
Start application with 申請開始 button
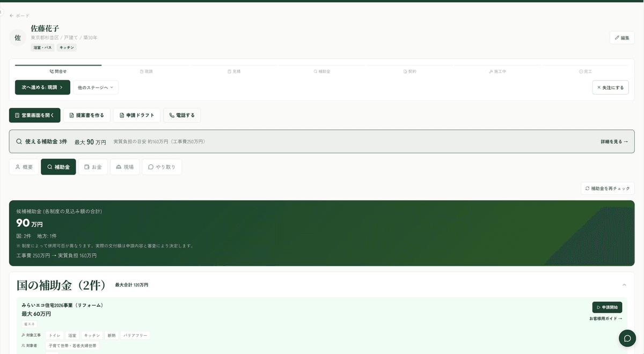point(607,307)
